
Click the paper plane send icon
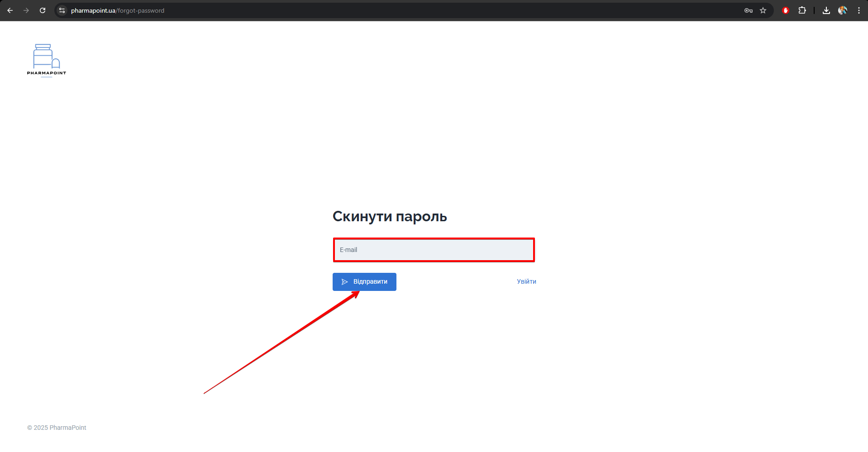(344, 282)
